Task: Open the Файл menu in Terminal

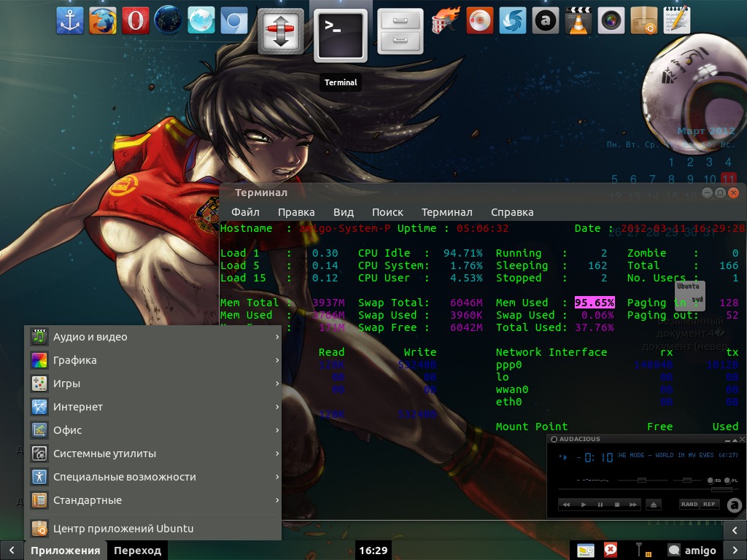Action: 245,212
